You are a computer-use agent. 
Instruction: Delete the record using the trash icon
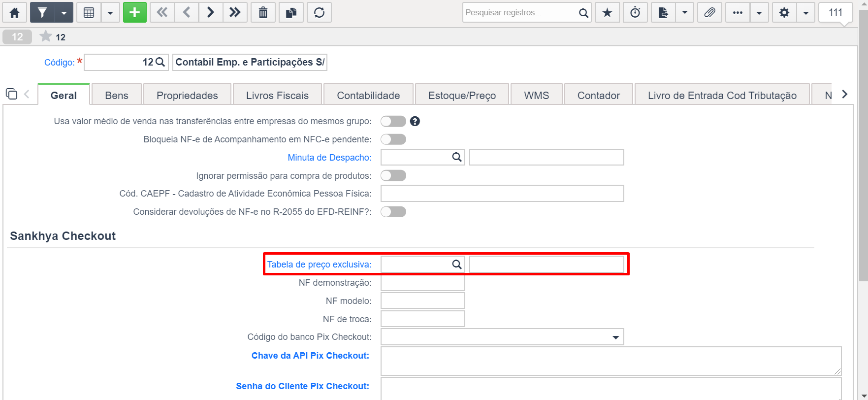pos(263,12)
